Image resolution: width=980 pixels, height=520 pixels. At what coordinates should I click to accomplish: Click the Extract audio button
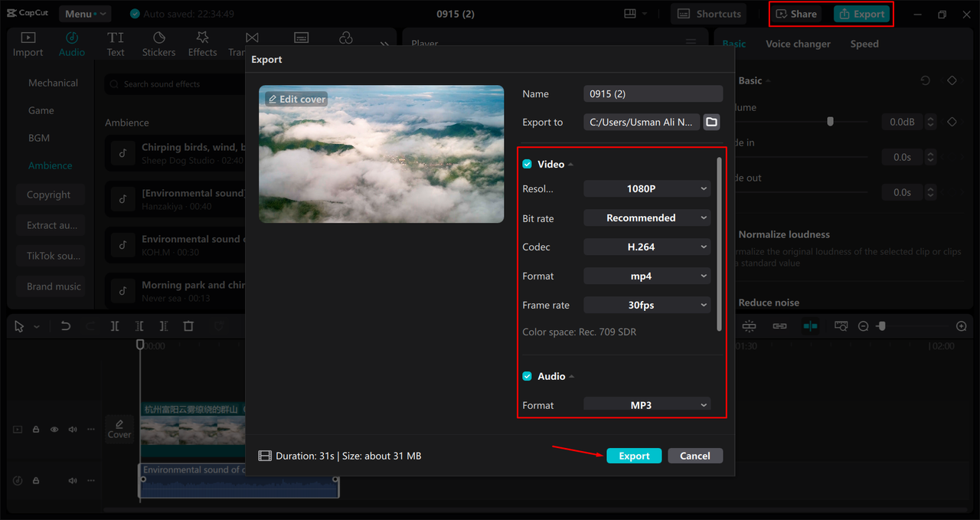point(51,225)
